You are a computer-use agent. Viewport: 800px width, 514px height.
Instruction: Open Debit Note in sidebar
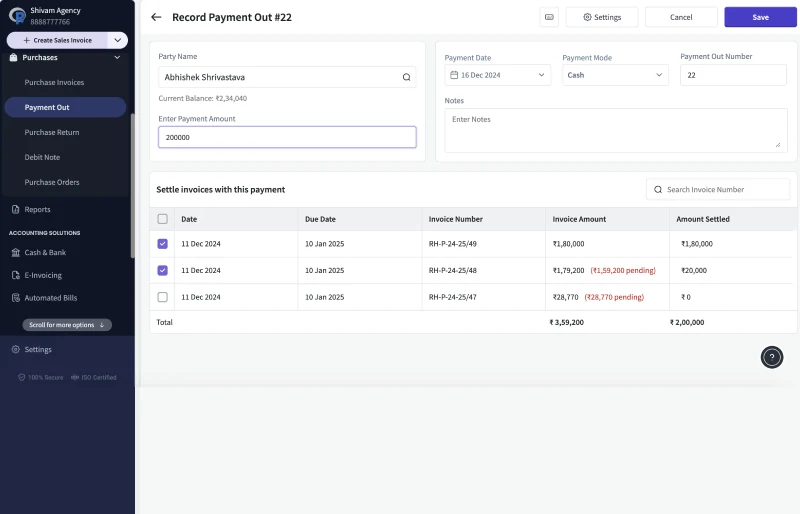[42, 157]
